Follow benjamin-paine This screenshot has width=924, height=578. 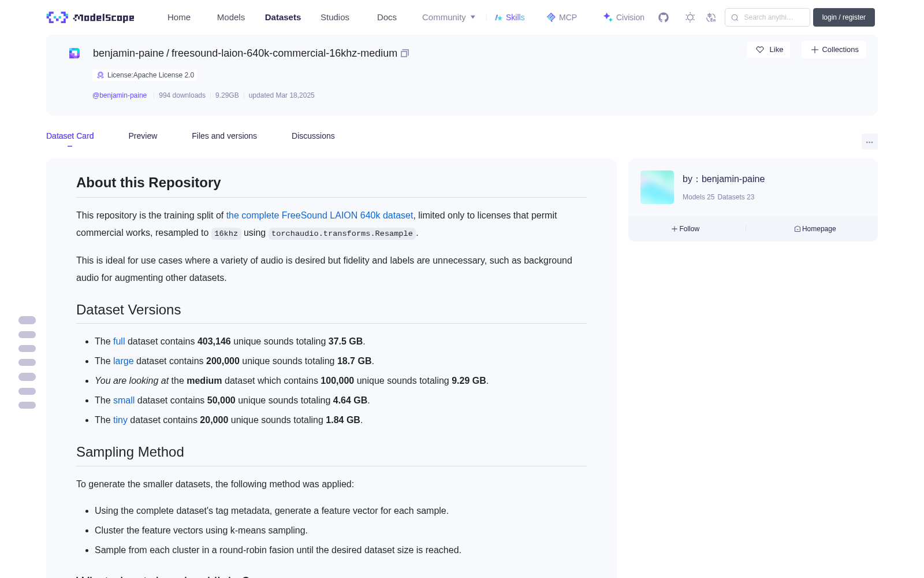(685, 229)
